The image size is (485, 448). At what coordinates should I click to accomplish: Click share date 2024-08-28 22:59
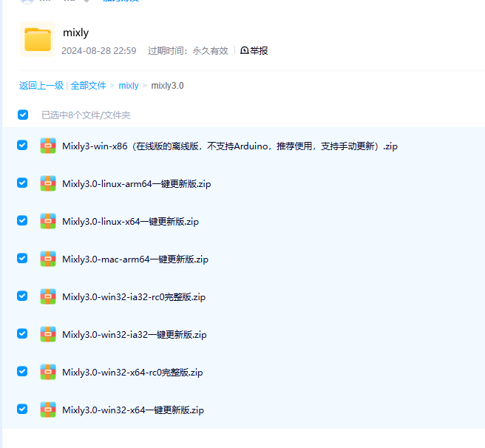coord(99,51)
